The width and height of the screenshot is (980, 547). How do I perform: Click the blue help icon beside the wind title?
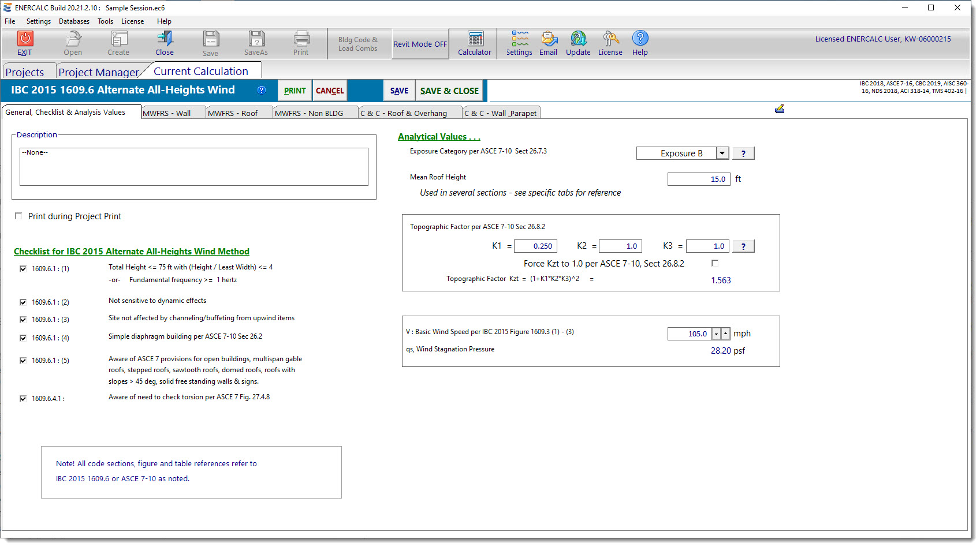(262, 90)
